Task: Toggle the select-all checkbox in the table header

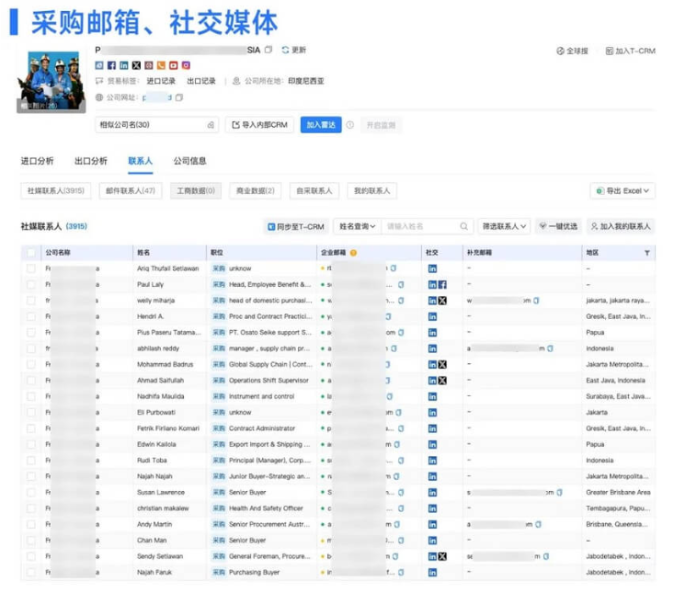Action: pos(30,253)
